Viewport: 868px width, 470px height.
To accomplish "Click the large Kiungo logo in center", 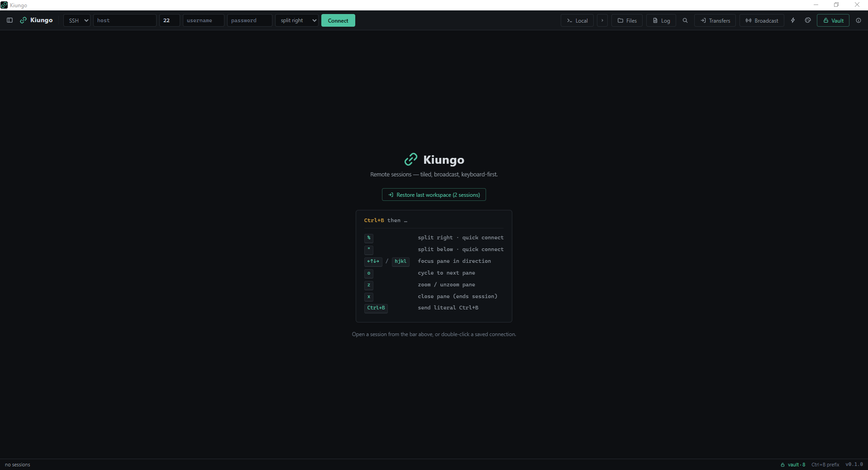I will (411, 159).
